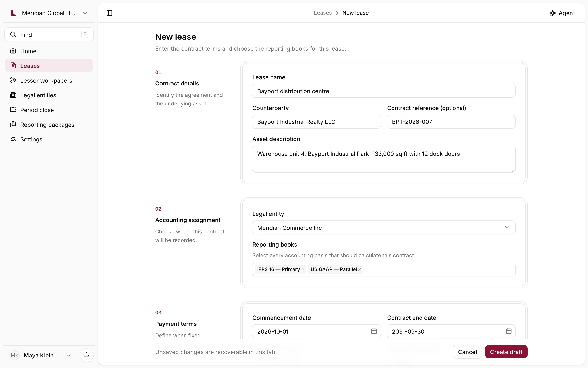Edit the Counterparty field
Image resolution: width=588 pixels, height=368 pixels.
[316, 122]
